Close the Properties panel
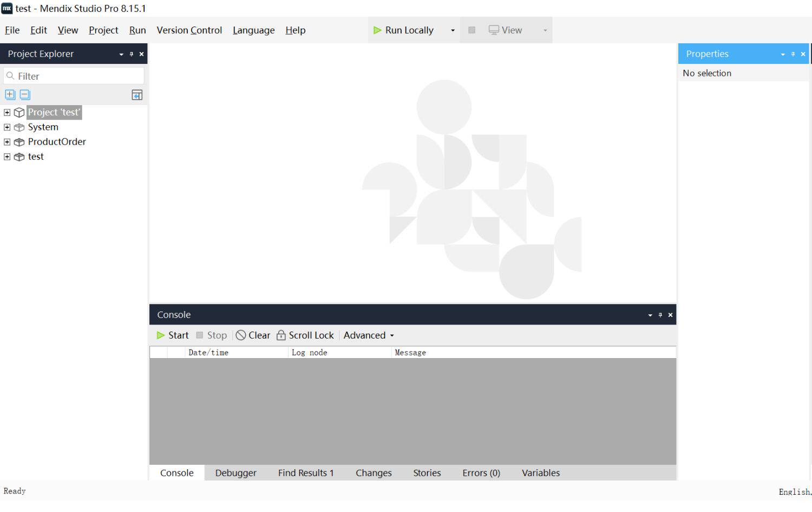The image size is (812, 512). tap(803, 54)
